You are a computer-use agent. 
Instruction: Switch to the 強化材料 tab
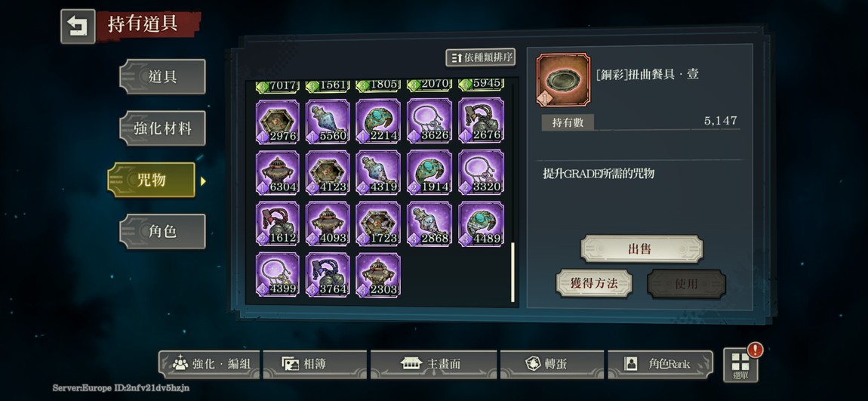pos(162,128)
